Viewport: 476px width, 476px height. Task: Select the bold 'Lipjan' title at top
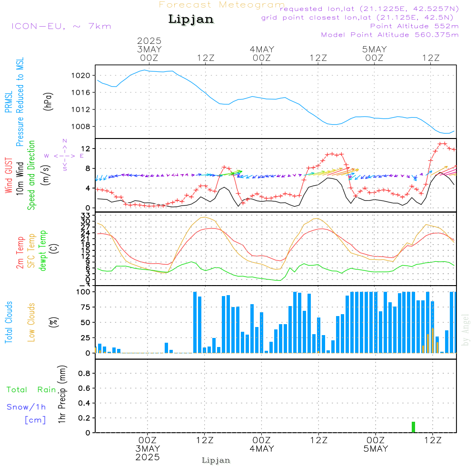[191, 19]
